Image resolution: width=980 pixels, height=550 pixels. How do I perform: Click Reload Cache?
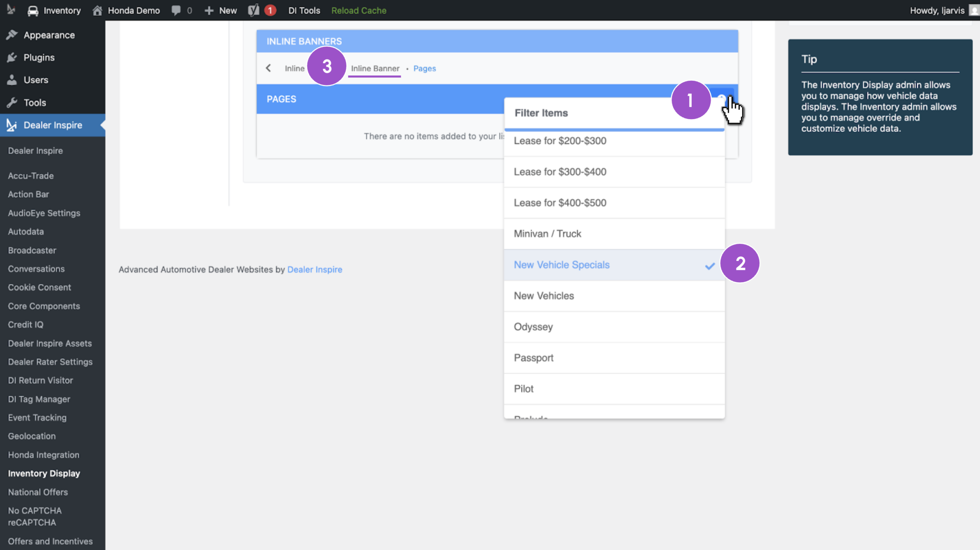pos(359,10)
